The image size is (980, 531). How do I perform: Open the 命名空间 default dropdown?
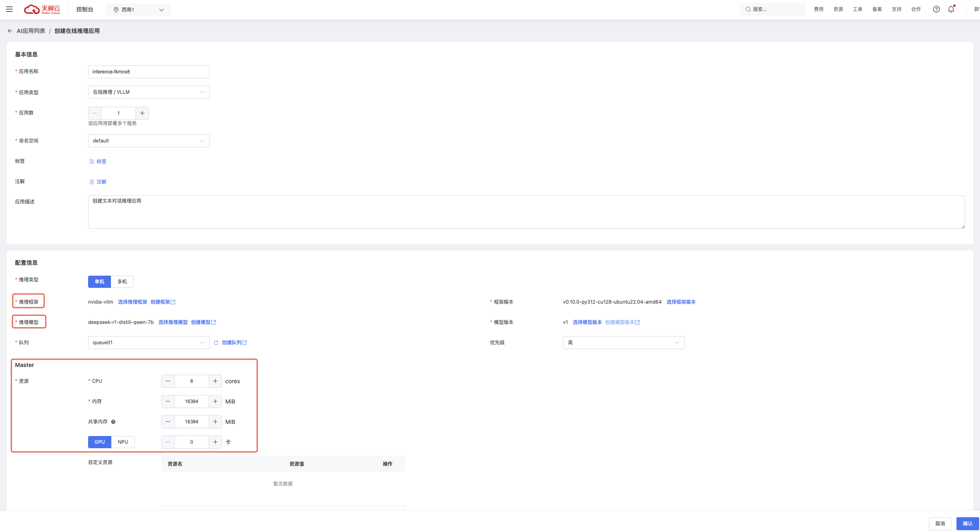(149, 141)
